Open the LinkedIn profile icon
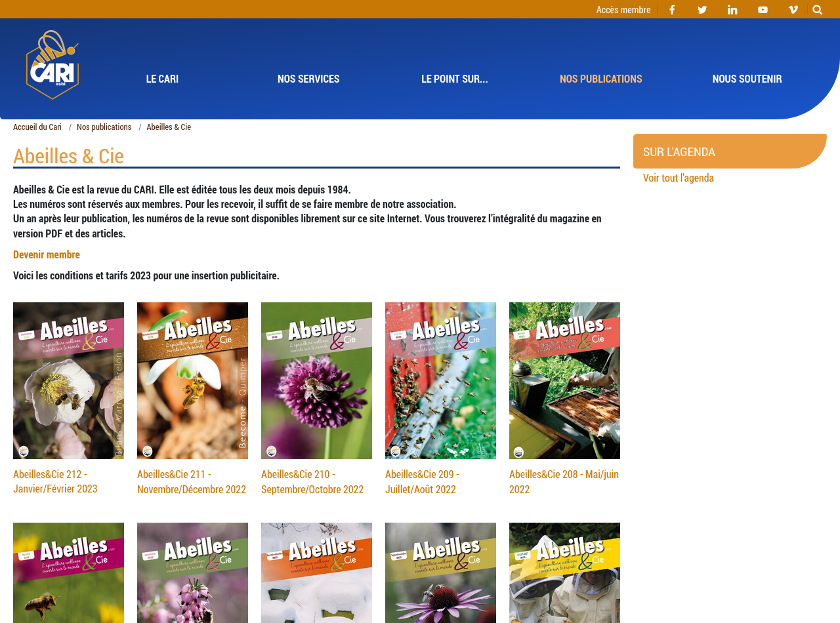Image resolution: width=840 pixels, height=623 pixels. [732, 10]
